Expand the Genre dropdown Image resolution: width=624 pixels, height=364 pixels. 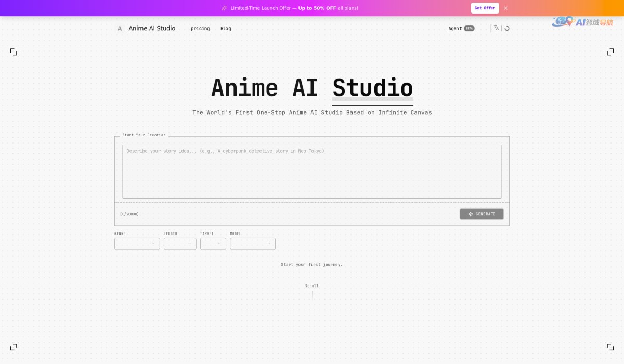pos(137,243)
